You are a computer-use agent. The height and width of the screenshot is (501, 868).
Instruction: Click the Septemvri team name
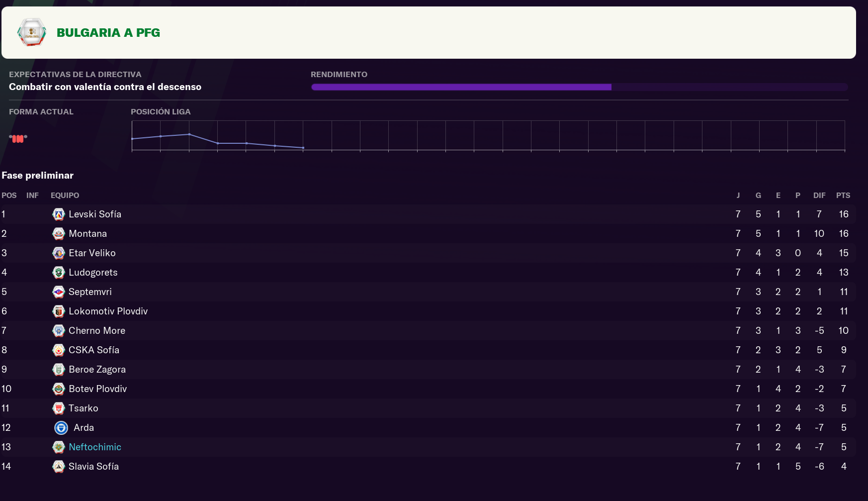click(x=90, y=292)
